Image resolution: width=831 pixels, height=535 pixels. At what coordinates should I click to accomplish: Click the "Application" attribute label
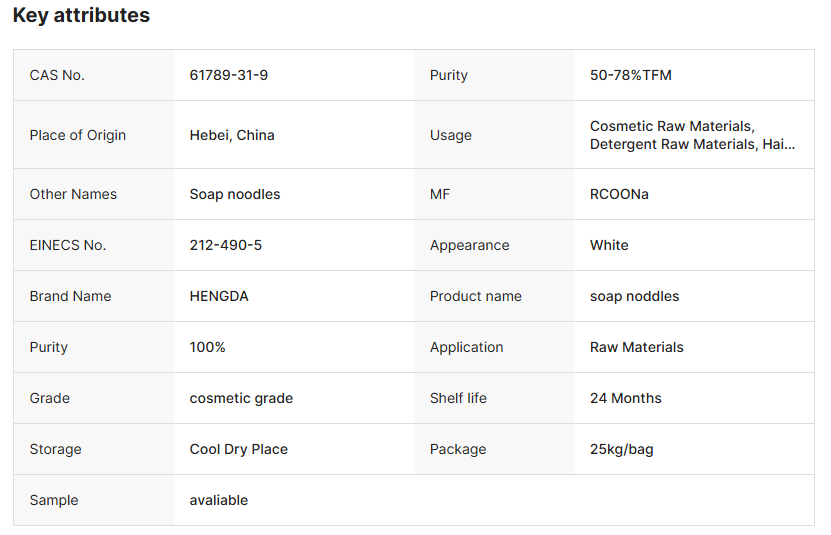466,347
